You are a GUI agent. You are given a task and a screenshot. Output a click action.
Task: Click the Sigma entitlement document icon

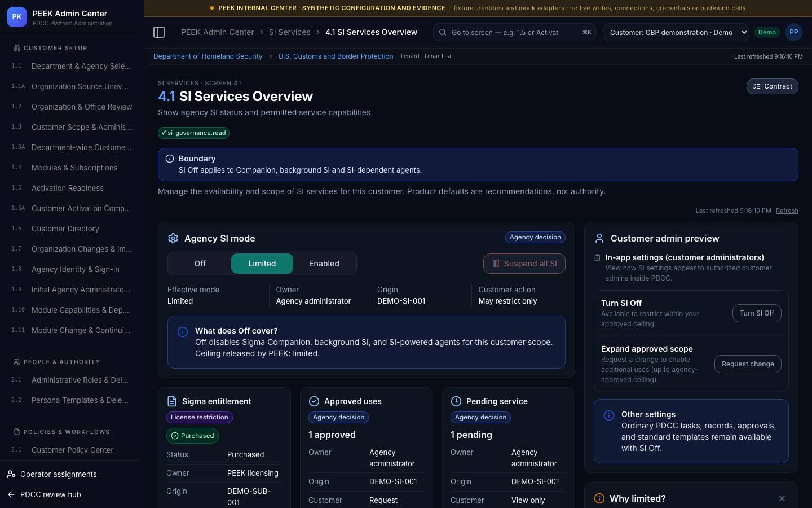click(x=172, y=401)
